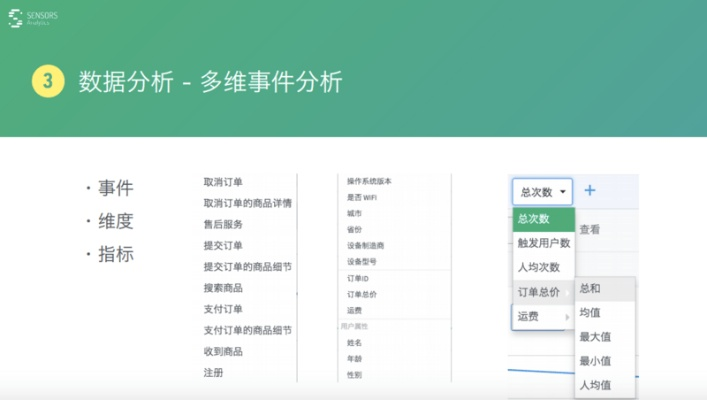Click the Sensors Analytics logo
707x400 pixels.
[x=29, y=17]
